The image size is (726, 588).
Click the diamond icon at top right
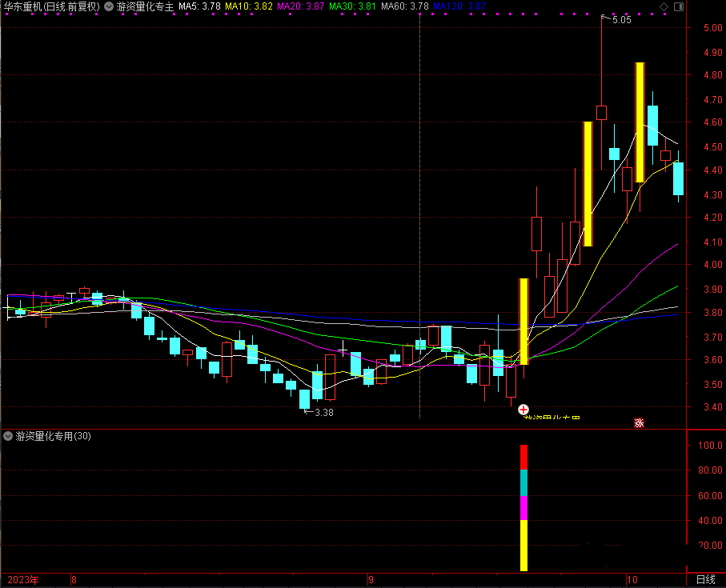pyautogui.click(x=664, y=6)
